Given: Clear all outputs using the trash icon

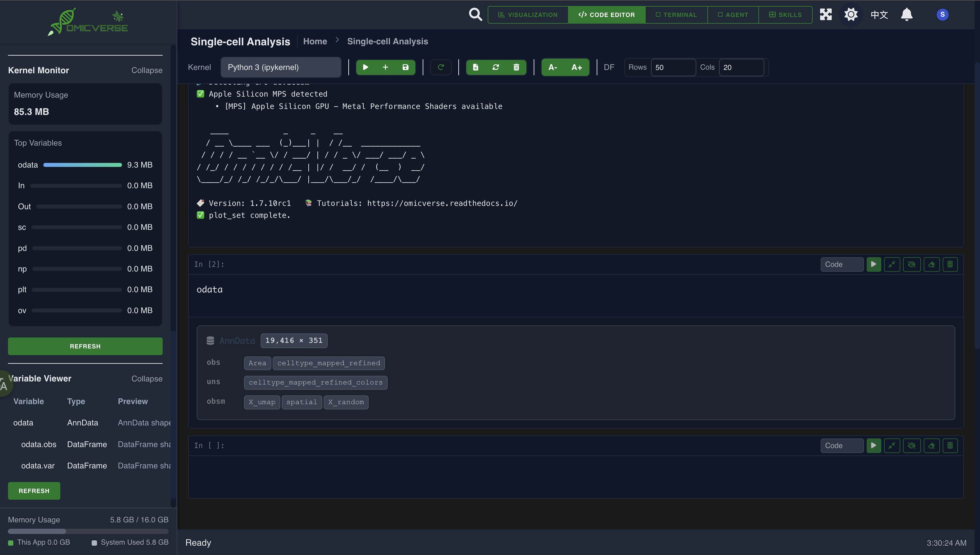Looking at the screenshot, I should click(x=516, y=67).
